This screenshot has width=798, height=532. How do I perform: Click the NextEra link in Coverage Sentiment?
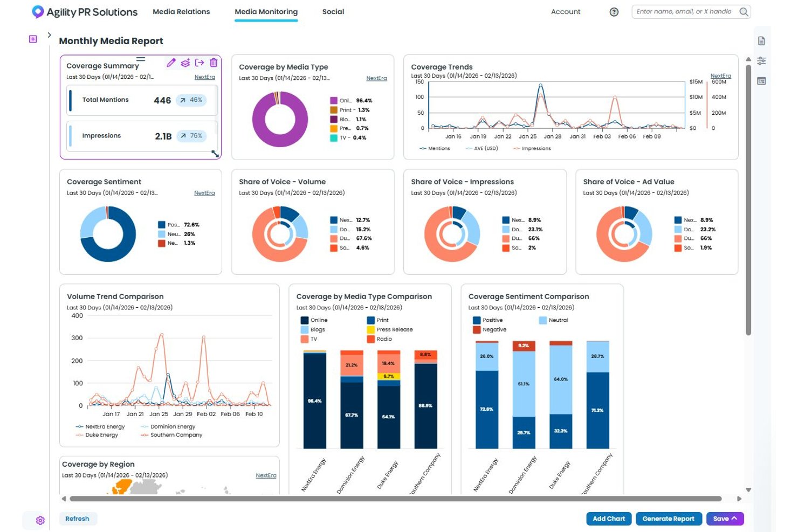204,193
